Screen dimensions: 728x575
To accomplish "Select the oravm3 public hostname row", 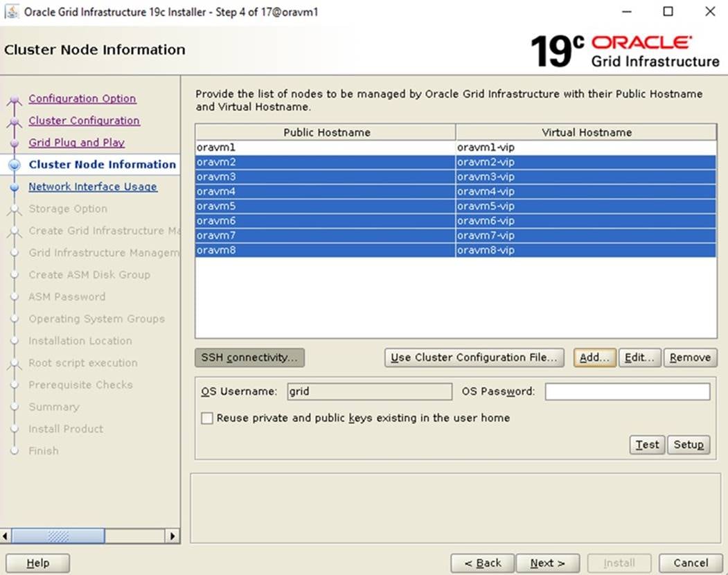I will click(x=326, y=177).
